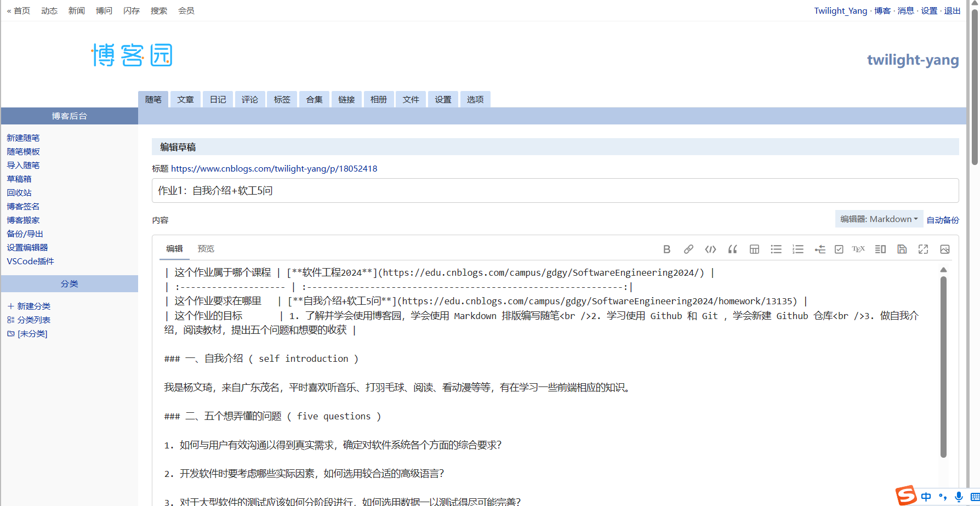Open 导入随笔 link

click(x=23, y=165)
